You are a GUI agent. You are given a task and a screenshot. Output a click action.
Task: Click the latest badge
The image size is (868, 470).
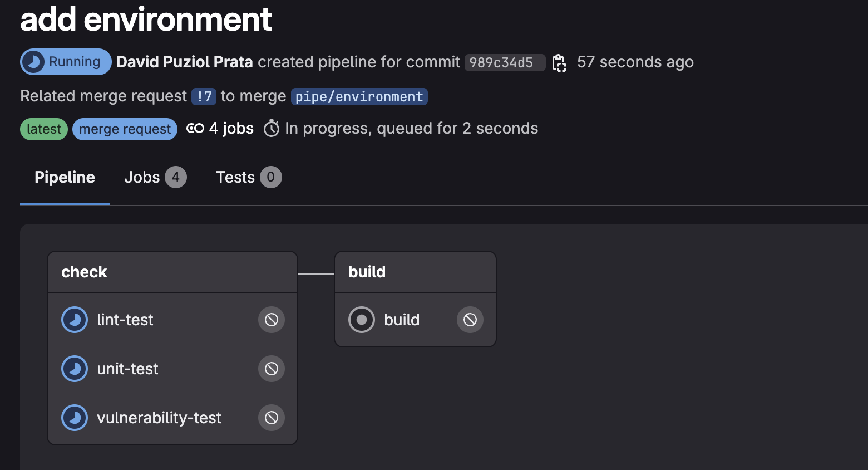pos(43,129)
